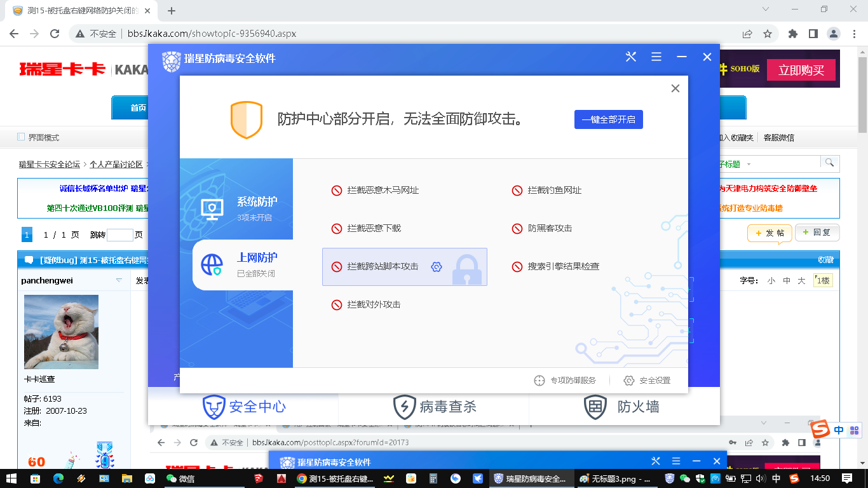The image size is (868, 488).
Task: Open 专项防御服务 at the panel bottom
Action: click(x=565, y=381)
